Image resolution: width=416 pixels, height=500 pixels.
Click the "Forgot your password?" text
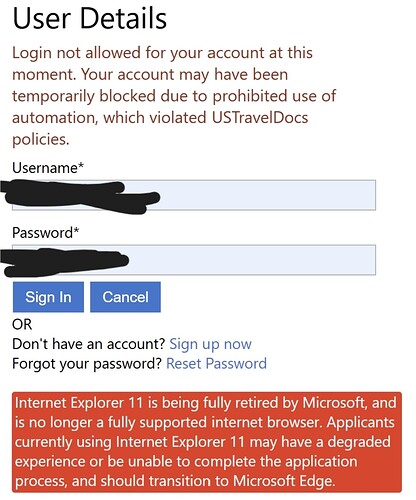[x=87, y=364]
